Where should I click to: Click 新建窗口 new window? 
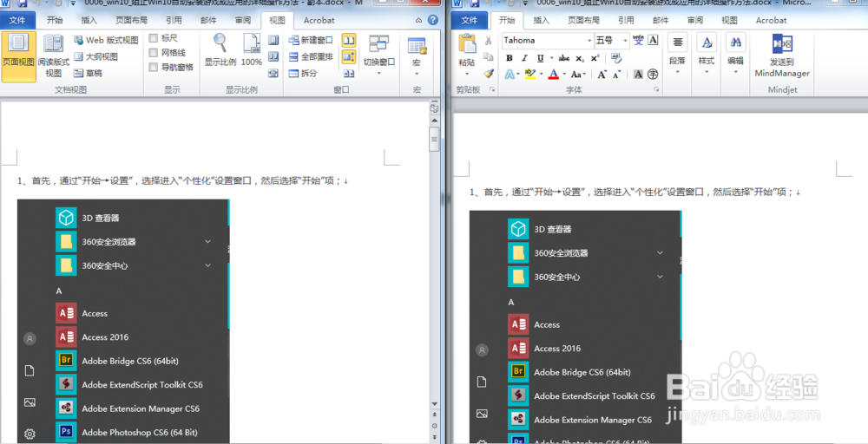tap(311, 41)
